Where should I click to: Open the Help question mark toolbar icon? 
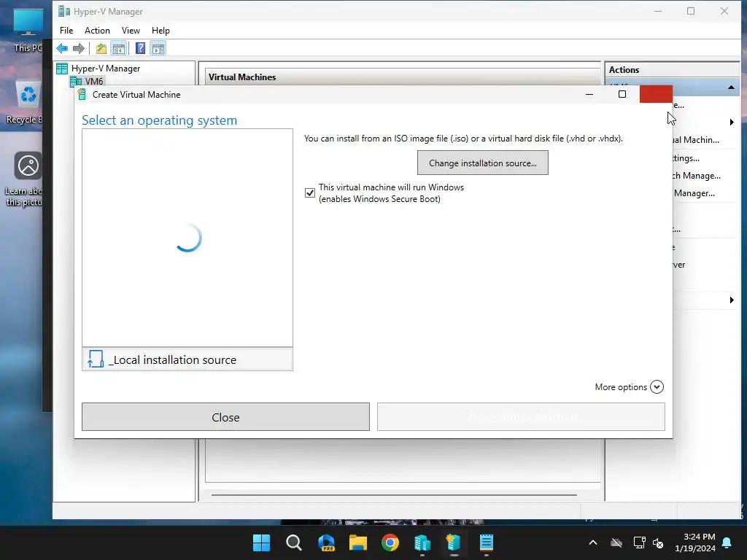[140, 49]
